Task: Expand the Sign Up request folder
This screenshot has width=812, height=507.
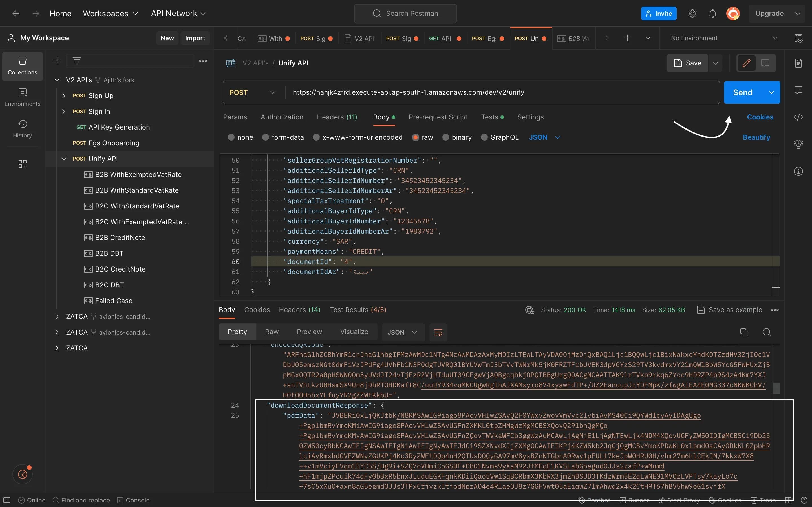Action: tap(64, 96)
